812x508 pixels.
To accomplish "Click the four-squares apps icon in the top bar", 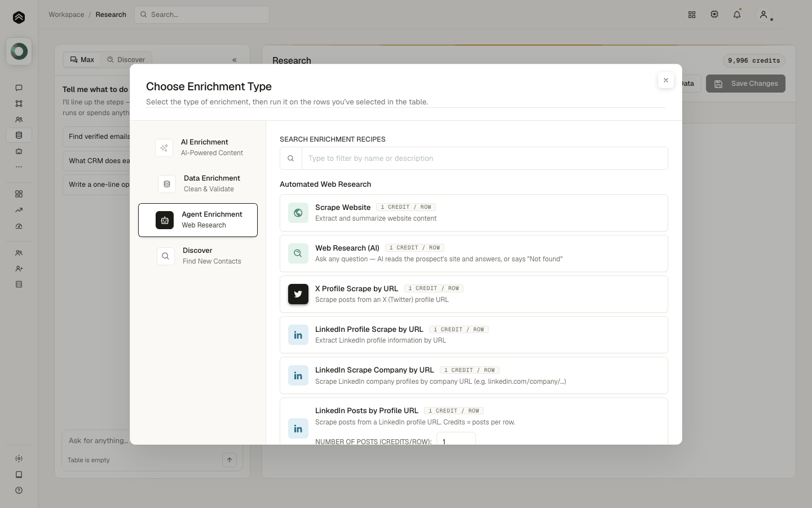I will click(x=692, y=15).
